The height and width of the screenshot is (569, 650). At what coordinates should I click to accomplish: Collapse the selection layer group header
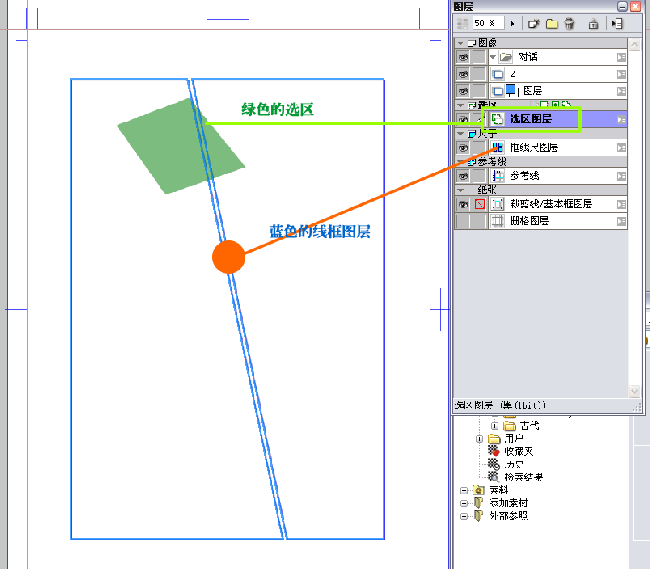(x=460, y=105)
